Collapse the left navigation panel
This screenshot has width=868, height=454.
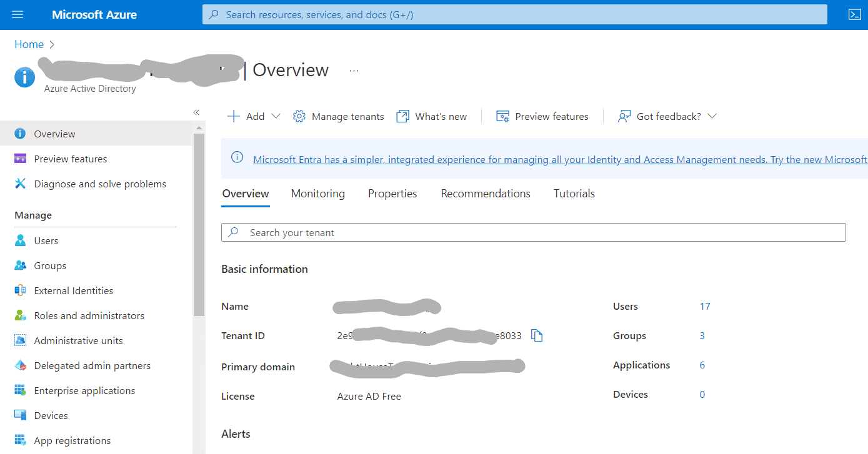pos(196,112)
